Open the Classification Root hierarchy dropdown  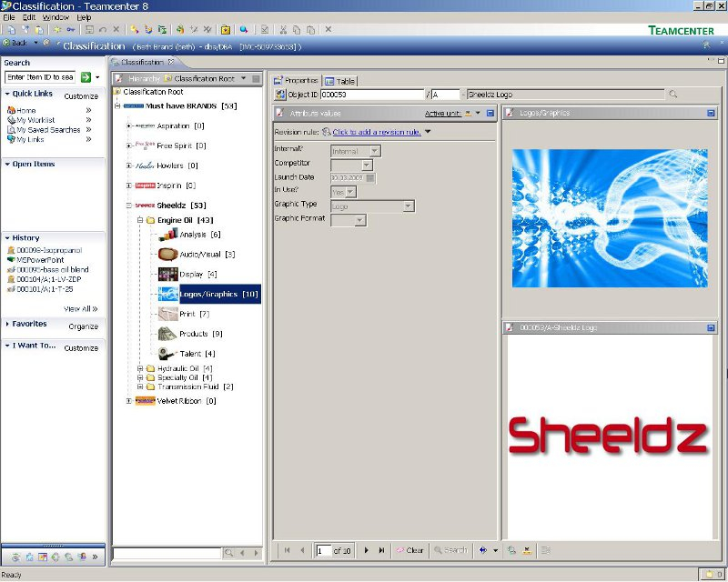(x=243, y=78)
